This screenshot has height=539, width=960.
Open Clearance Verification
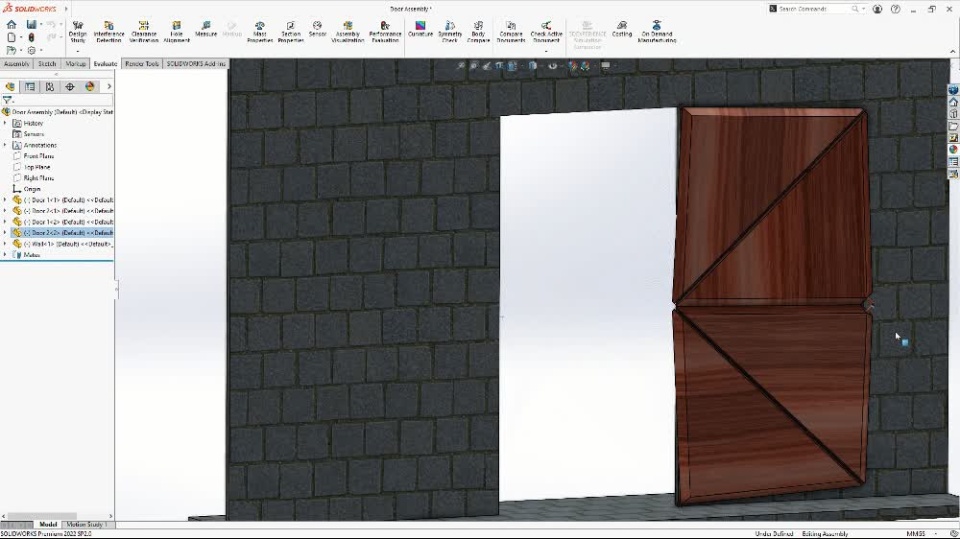click(x=144, y=31)
